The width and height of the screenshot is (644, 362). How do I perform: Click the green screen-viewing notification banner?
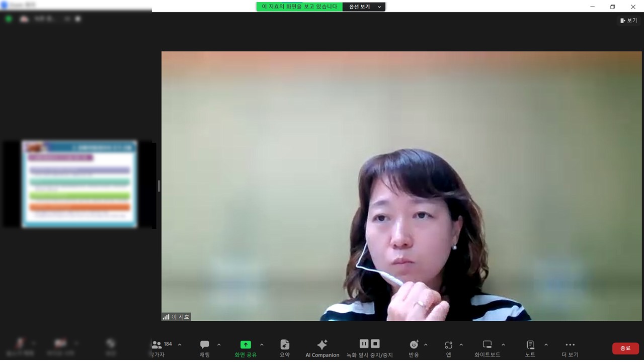pos(299,7)
